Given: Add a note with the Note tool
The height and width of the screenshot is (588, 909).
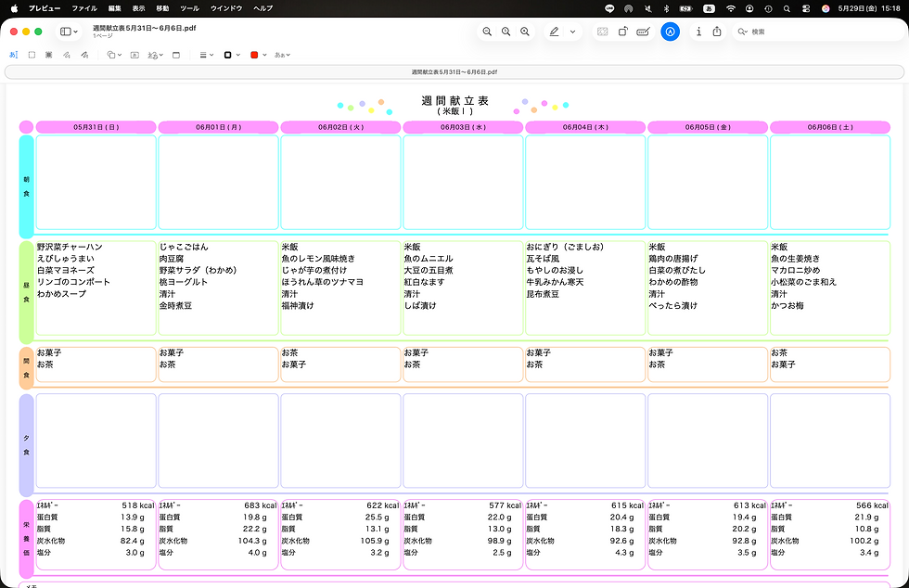Looking at the screenshot, I should point(176,55).
